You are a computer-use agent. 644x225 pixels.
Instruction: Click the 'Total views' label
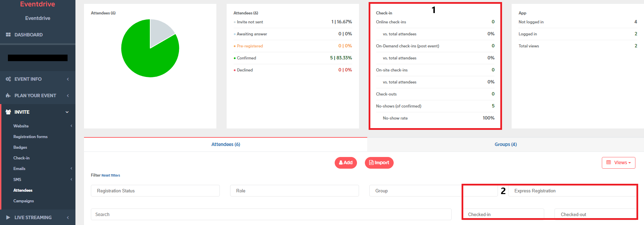point(529,46)
